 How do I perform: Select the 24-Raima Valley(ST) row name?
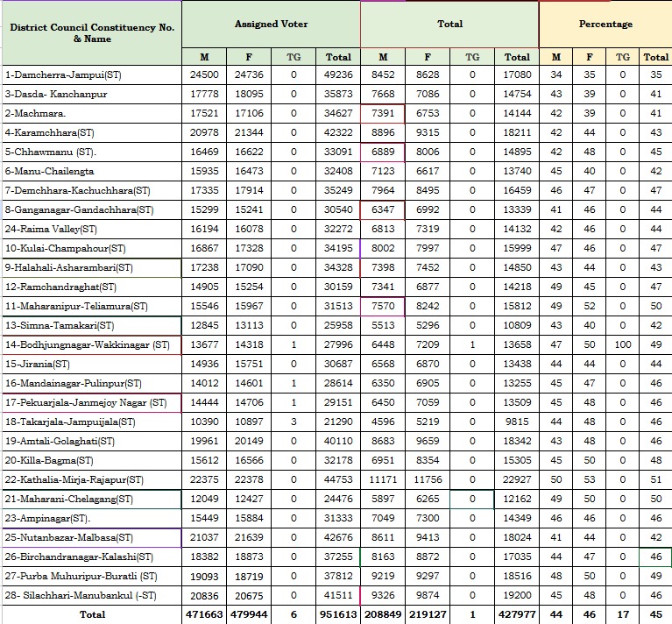(x=51, y=230)
